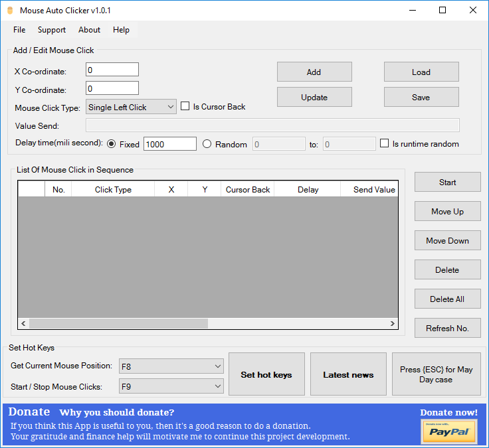Click the app icon in title bar
This screenshot has width=489, height=448.
[x=10, y=10]
